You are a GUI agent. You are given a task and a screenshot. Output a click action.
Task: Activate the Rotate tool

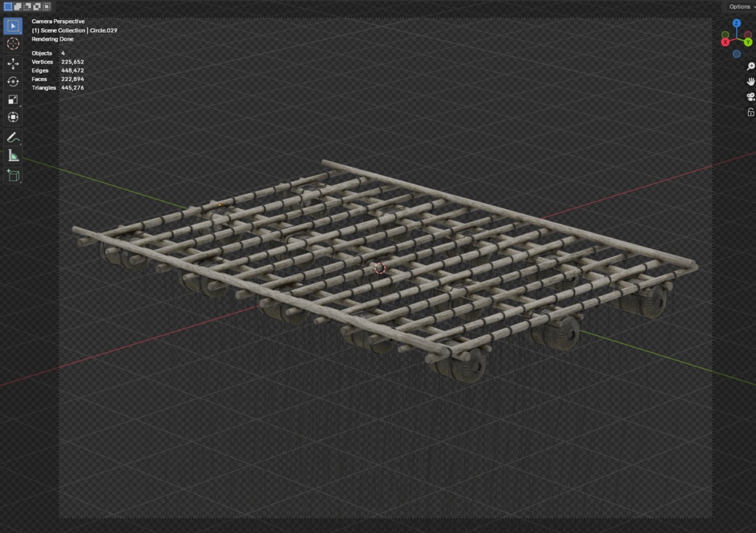(x=13, y=81)
